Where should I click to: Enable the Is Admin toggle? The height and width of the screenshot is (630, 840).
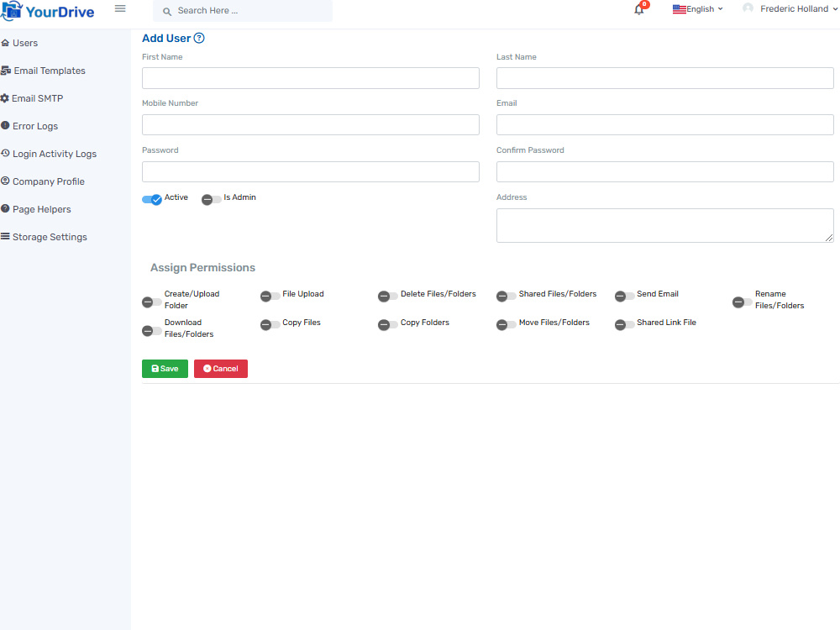pos(211,199)
